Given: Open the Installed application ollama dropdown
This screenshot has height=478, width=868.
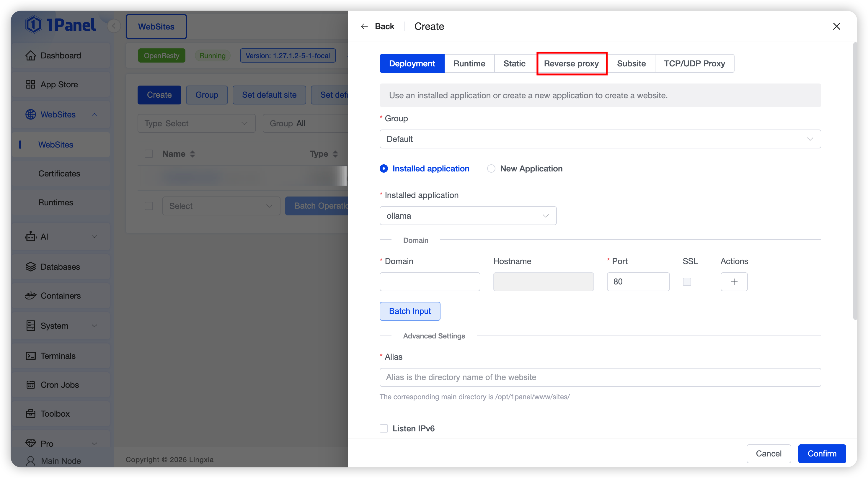Looking at the screenshot, I should coord(468,216).
